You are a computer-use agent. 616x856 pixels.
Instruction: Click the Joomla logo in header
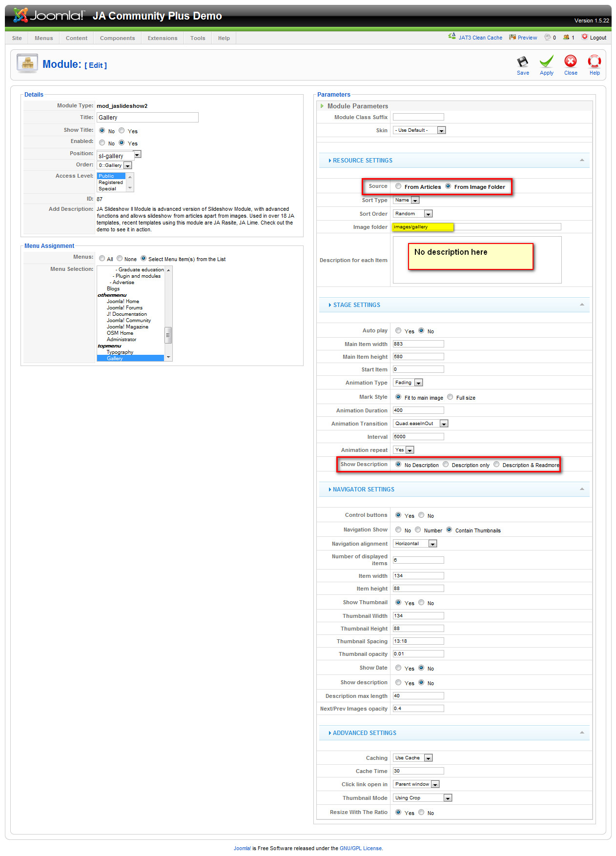pos(49,16)
